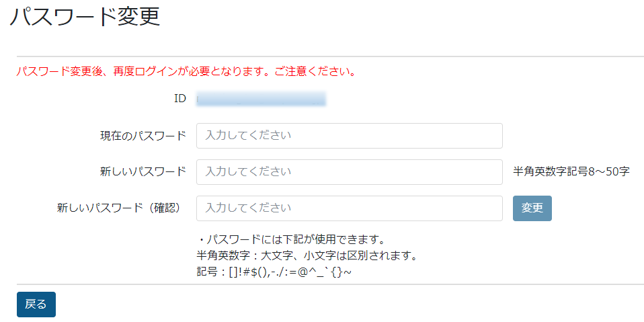Screen dimensions: 644x322
Task: Click the ID label text
Action: (179, 99)
